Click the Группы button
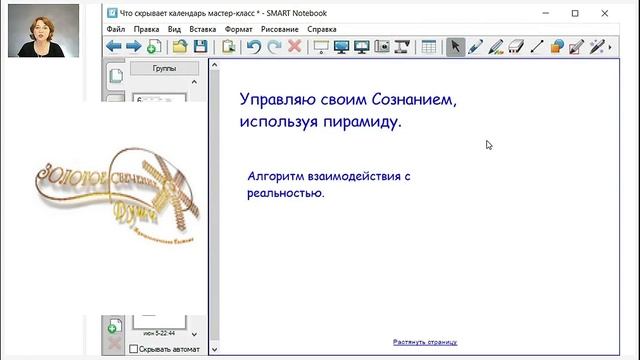Viewport: 640px width, 360px height. (164, 68)
